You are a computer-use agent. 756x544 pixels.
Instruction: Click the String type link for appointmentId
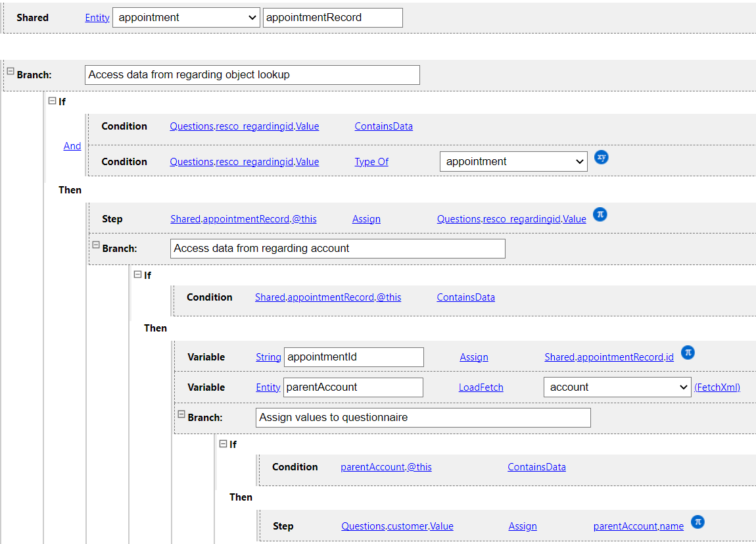pyautogui.click(x=268, y=357)
